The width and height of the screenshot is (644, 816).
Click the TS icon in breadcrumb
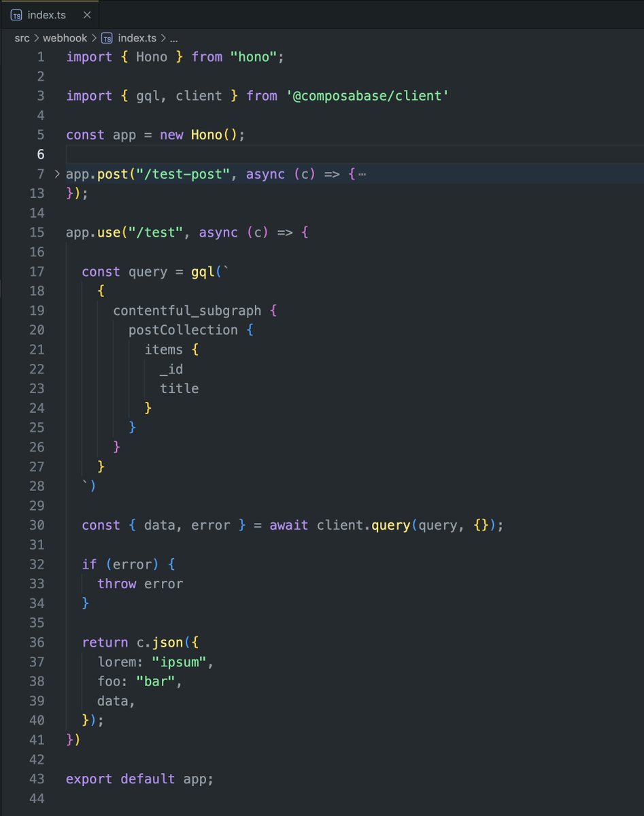107,38
